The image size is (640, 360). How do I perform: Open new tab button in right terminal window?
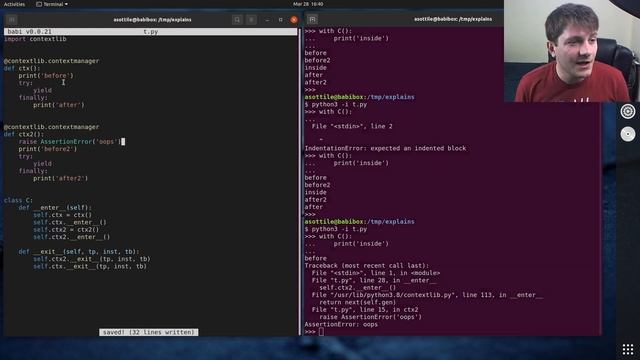pyautogui.click(x=312, y=19)
